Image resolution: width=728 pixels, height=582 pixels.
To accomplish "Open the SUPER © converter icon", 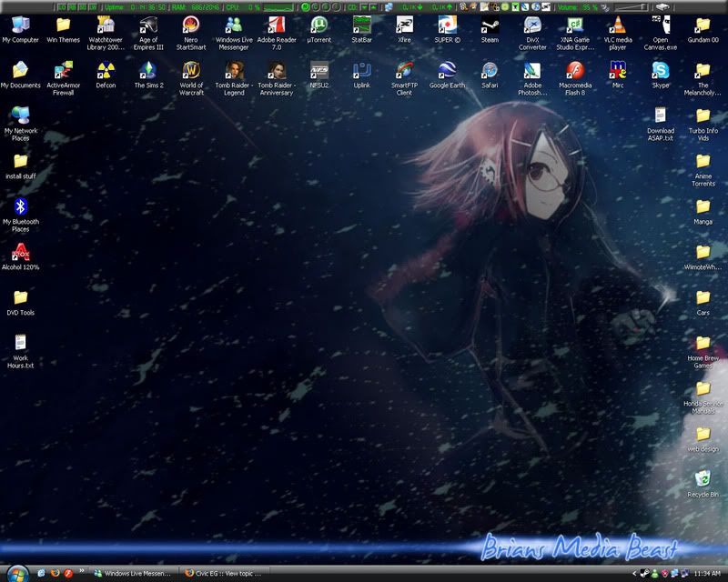I will coord(447,30).
